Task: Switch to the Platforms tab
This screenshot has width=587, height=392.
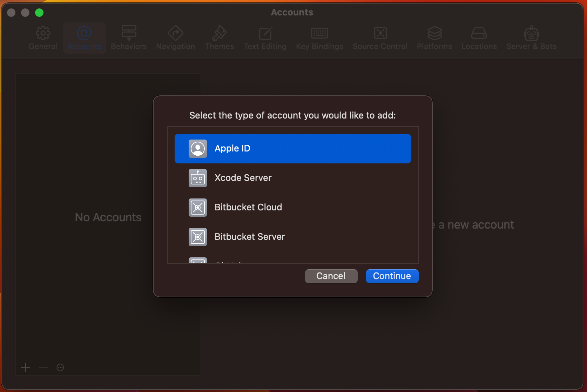Action: click(434, 38)
